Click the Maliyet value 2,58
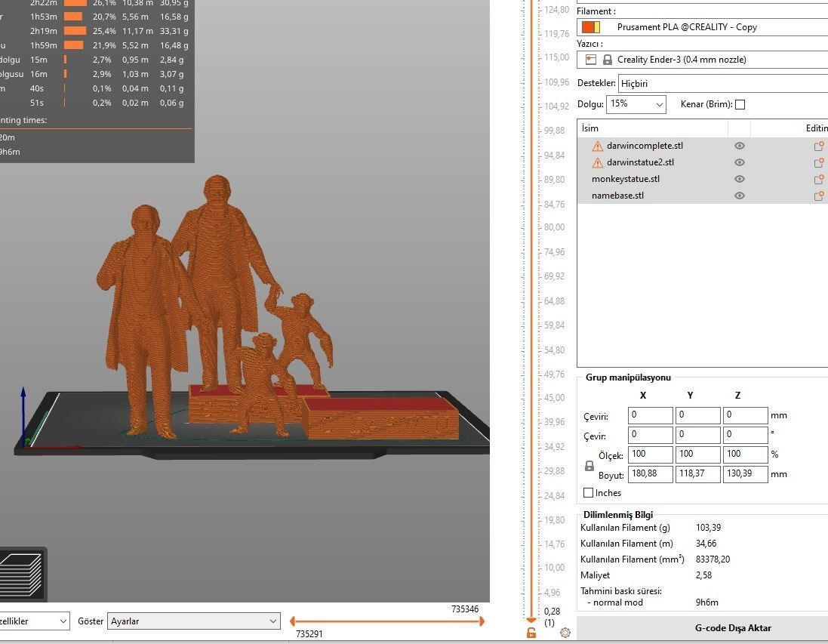The image size is (828, 644). [703, 575]
